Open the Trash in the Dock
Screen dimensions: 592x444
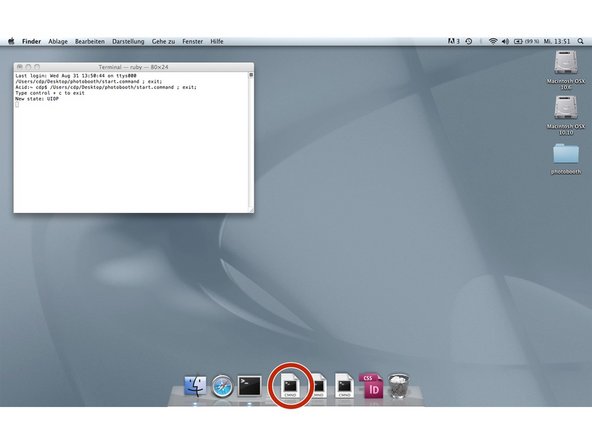(x=399, y=385)
